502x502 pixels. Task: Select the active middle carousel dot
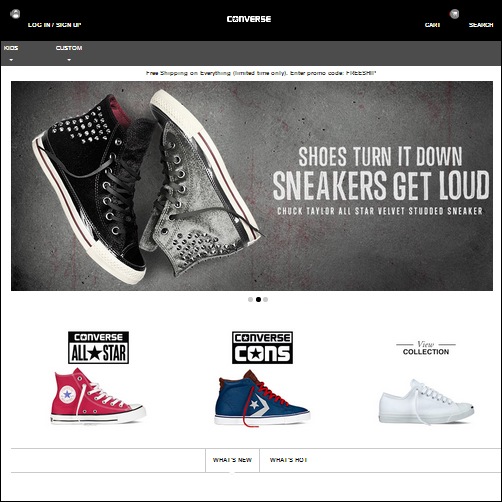258,299
